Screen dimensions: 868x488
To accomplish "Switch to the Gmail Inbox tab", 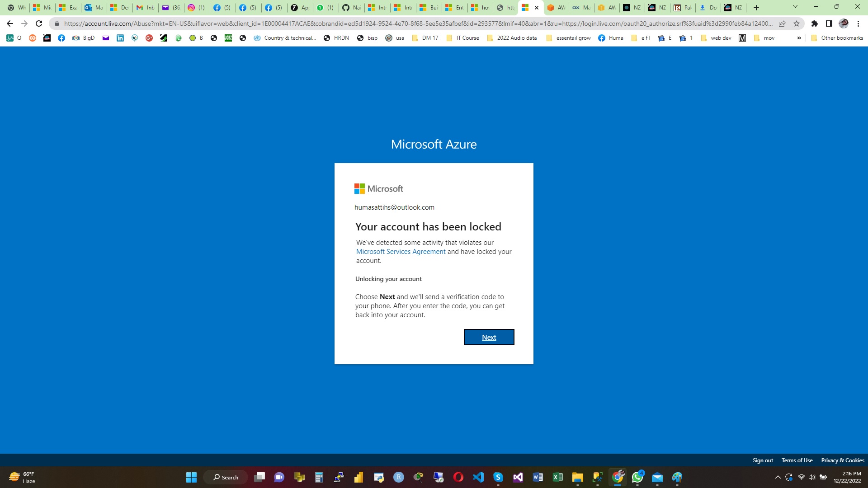I will click(x=145, y=8).
